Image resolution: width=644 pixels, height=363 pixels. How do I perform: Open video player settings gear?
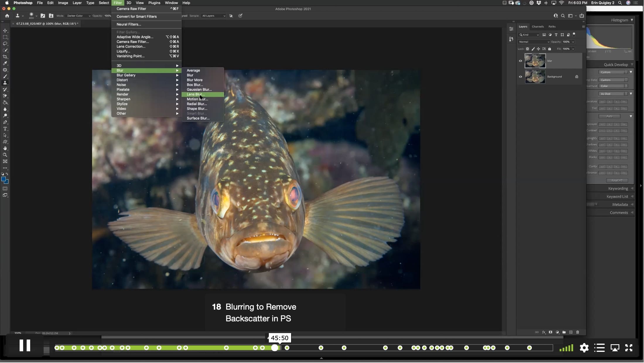pyautogui.click(x=584, y=348)
